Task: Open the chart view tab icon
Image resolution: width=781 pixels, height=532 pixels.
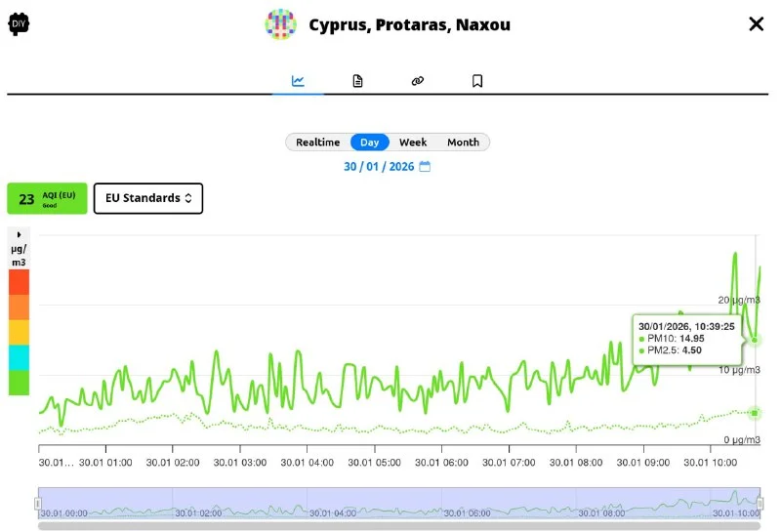Action: pos(298,81)
